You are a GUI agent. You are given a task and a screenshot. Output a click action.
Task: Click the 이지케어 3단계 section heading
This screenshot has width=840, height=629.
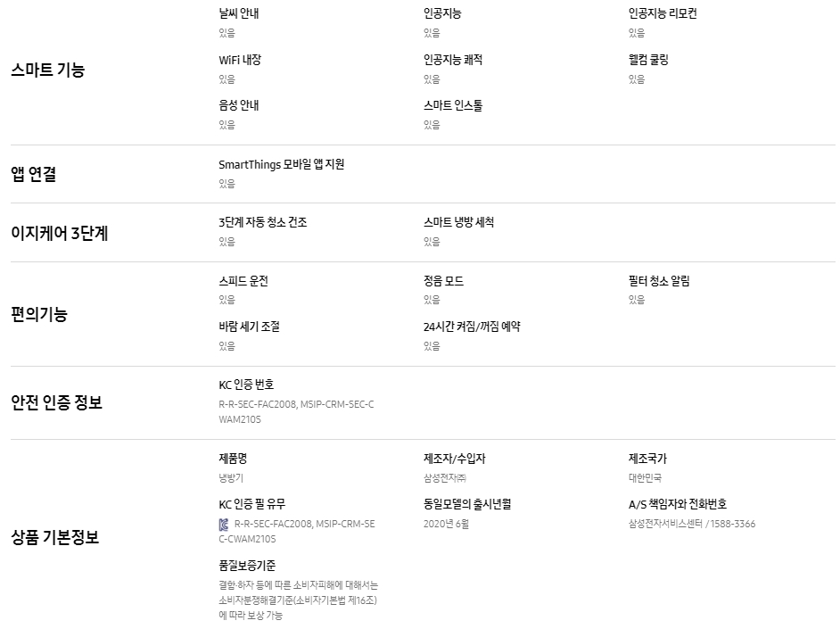point(59,234)
